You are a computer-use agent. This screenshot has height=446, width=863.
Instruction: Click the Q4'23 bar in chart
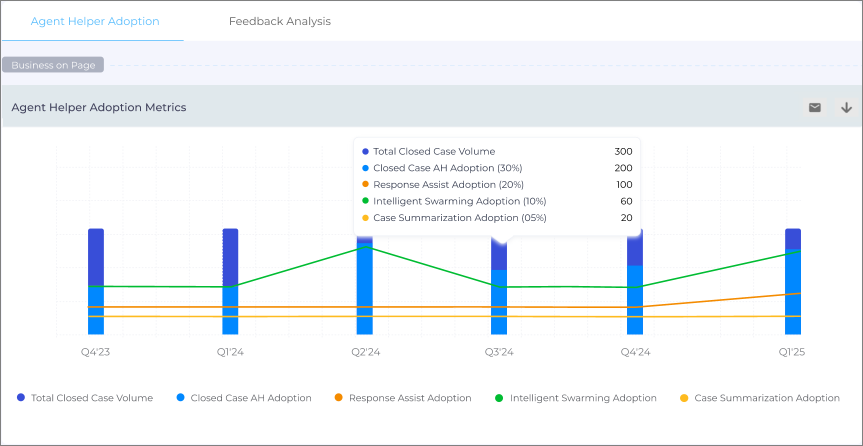[96, 290]
